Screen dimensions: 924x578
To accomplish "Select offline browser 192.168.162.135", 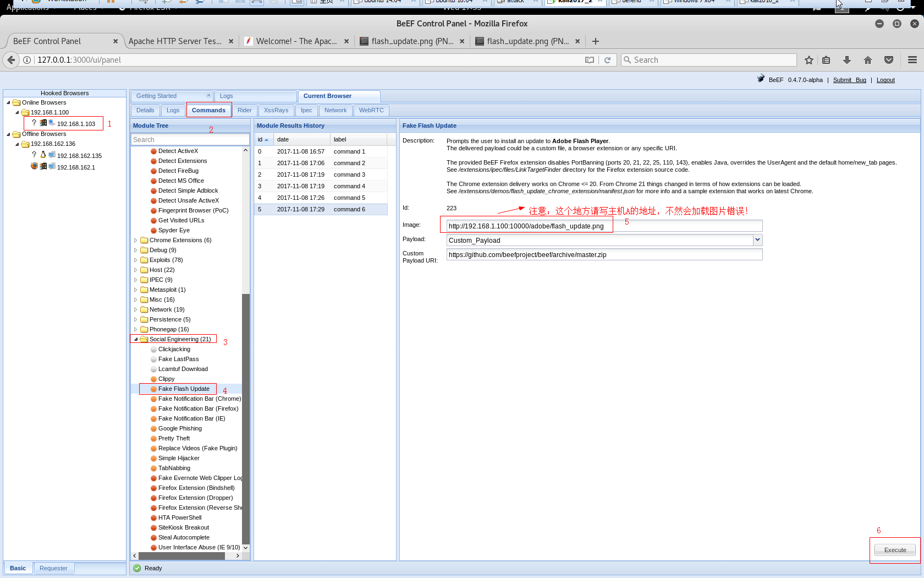I will pyautogui.click(x=79, y=156).
